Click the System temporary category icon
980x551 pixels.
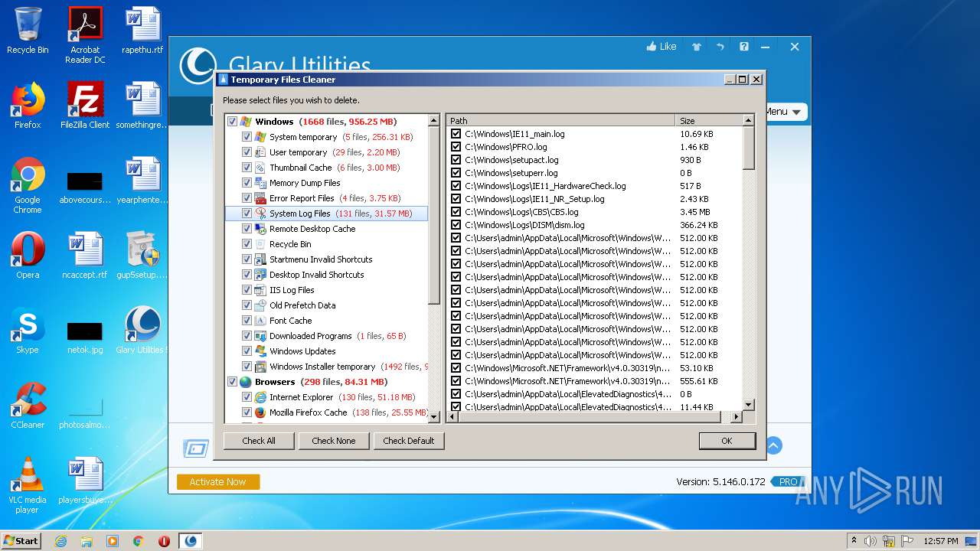(x=260, y=137)
